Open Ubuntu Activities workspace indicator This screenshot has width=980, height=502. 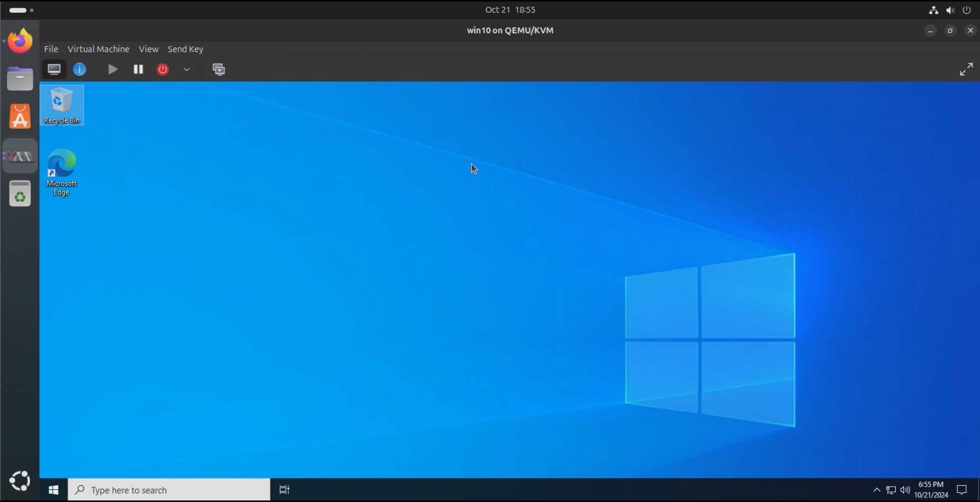click(x=21, y=10)
